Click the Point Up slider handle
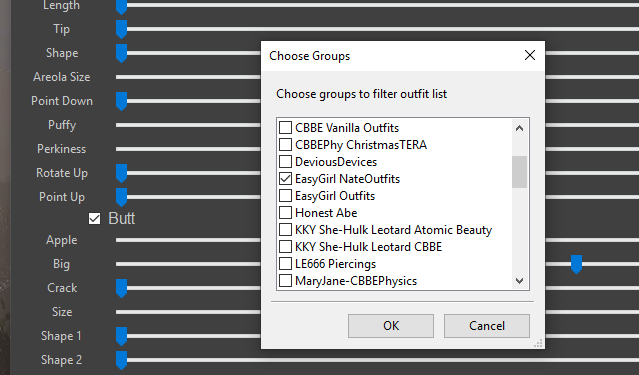This screenshot has width=639, height=375. coord(121,197)
